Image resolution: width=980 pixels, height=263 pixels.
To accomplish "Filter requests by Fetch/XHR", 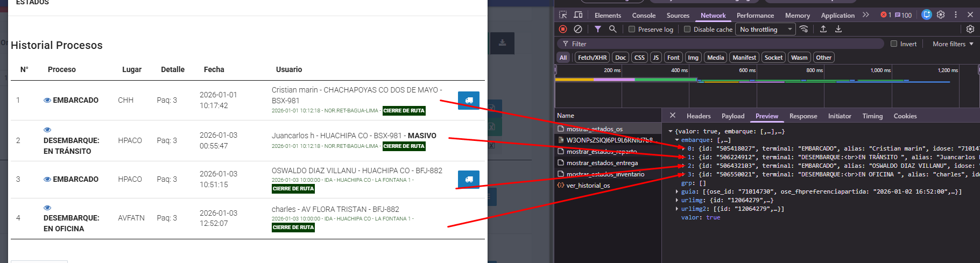I will pos(592,58).
